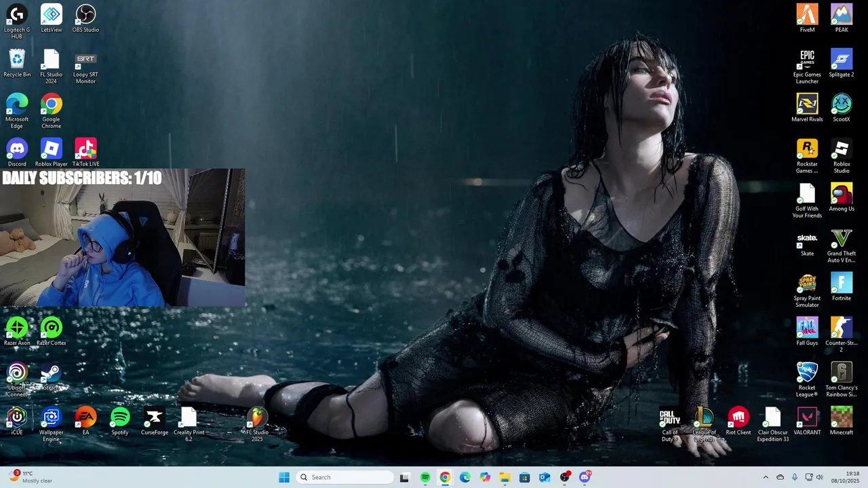
Task: Select the Razer Axon icon
Action: pyautogui.click(x=17, y=331)
